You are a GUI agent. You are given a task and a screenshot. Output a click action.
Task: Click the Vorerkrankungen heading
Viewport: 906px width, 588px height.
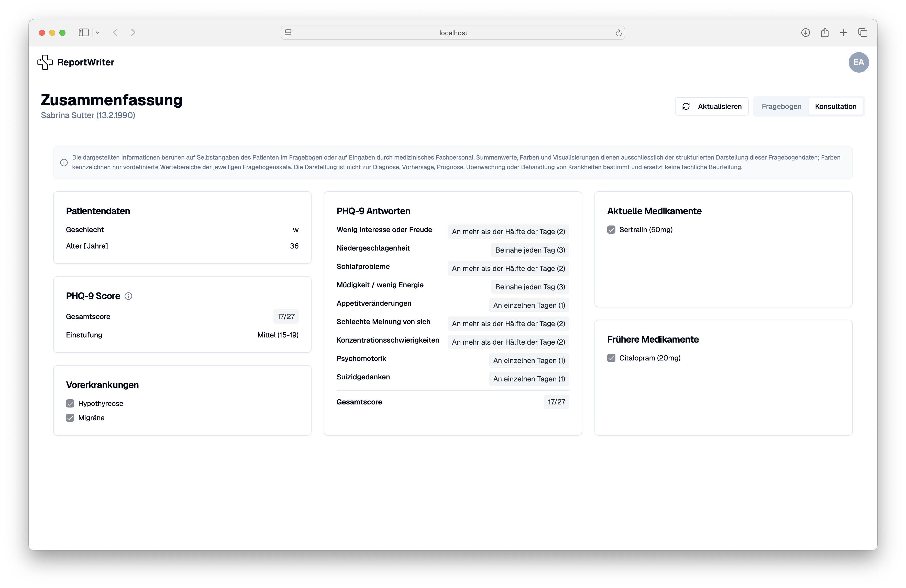click(x=102, y=385)
